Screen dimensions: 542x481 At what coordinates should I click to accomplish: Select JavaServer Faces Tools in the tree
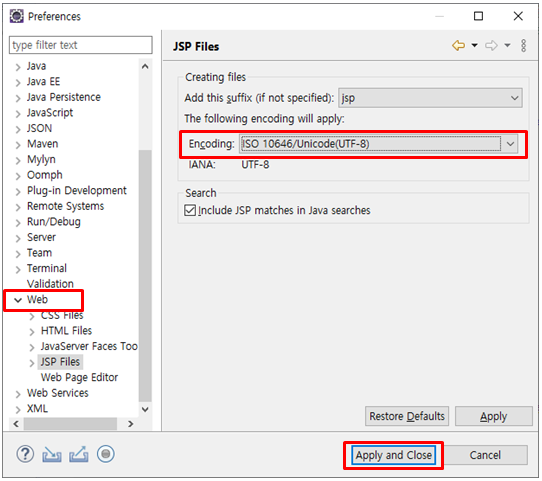[89, 346]
